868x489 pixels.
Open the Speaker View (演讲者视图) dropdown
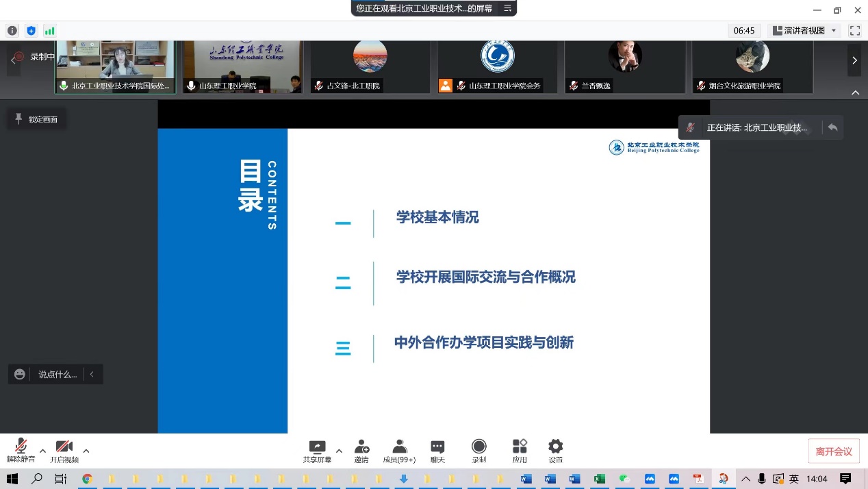[x=804, y=31]
